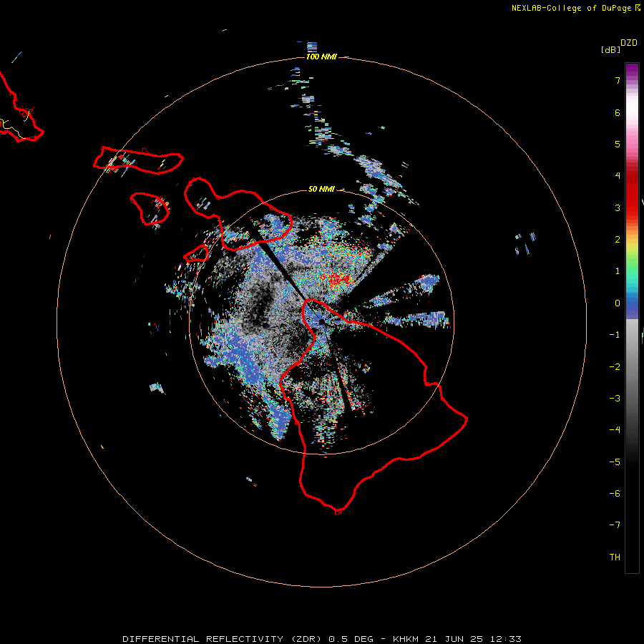Click the 50 NMI range ring label
644x644 pixels.
click(x=321, y=189)
